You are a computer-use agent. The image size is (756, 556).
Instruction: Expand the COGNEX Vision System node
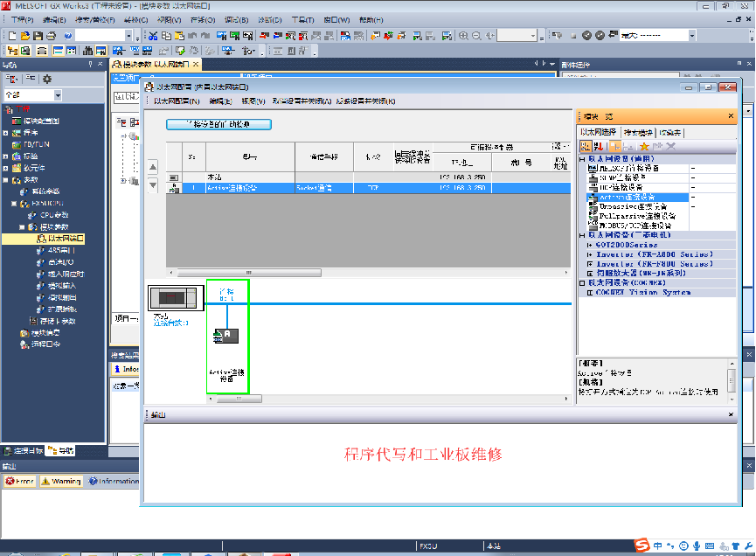click(590, 293)
